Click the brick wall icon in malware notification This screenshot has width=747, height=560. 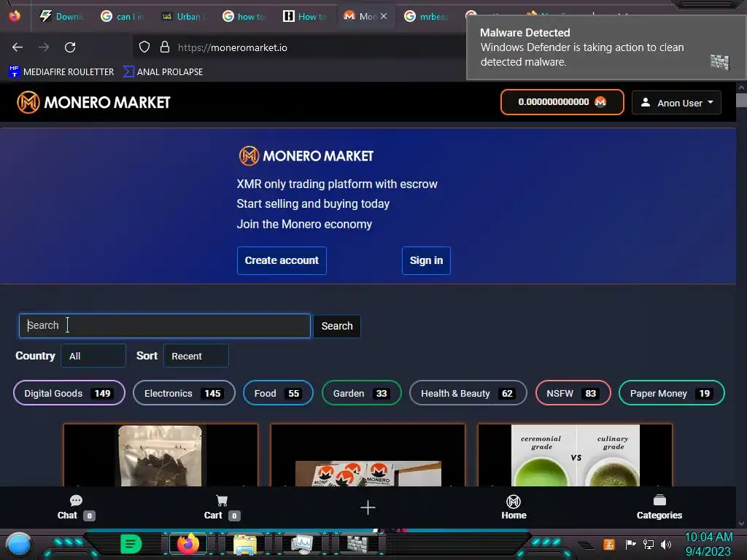(x=720, y=63)
